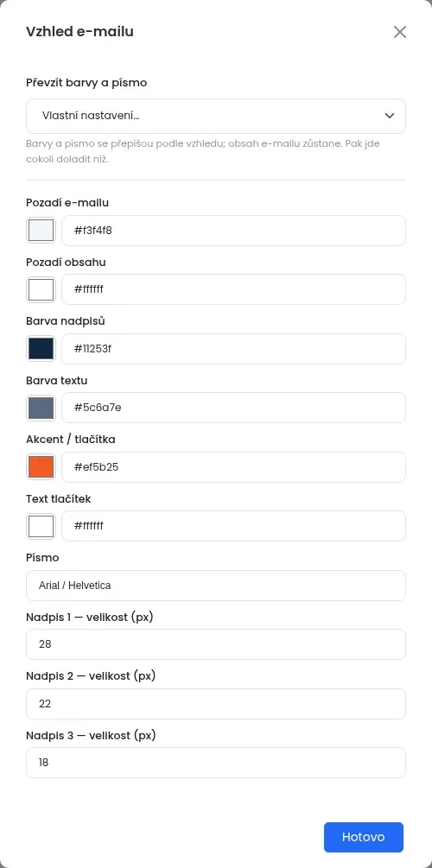Focus the Nadpis 1 size field

point(216,644)
